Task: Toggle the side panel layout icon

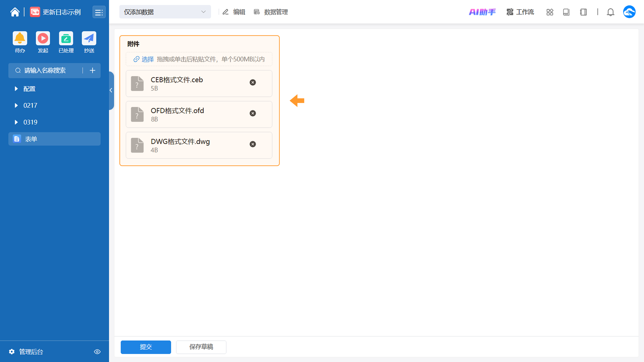Action: 583,12
